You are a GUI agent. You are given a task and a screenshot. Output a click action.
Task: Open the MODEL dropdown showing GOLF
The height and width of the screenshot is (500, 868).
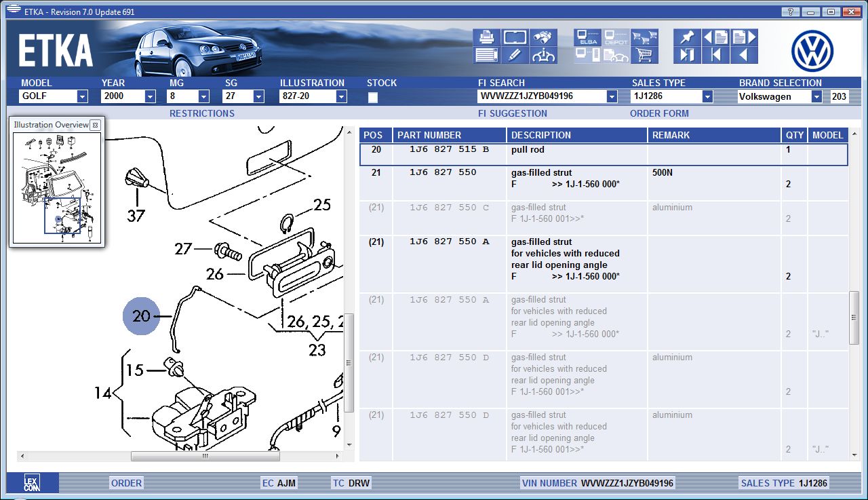82,96
